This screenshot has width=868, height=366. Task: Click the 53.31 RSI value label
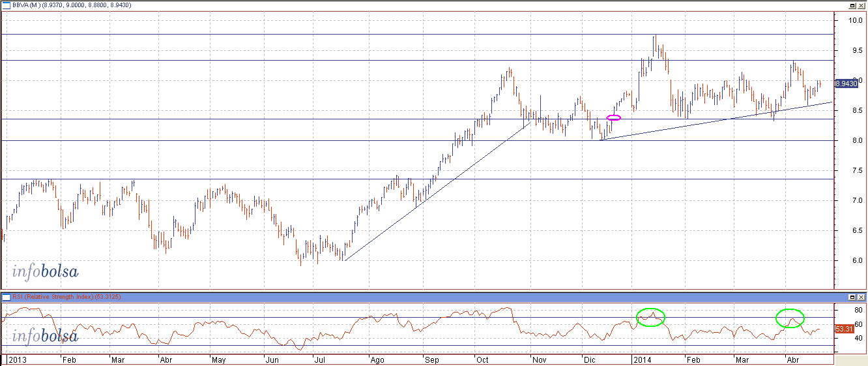point(844,329)
